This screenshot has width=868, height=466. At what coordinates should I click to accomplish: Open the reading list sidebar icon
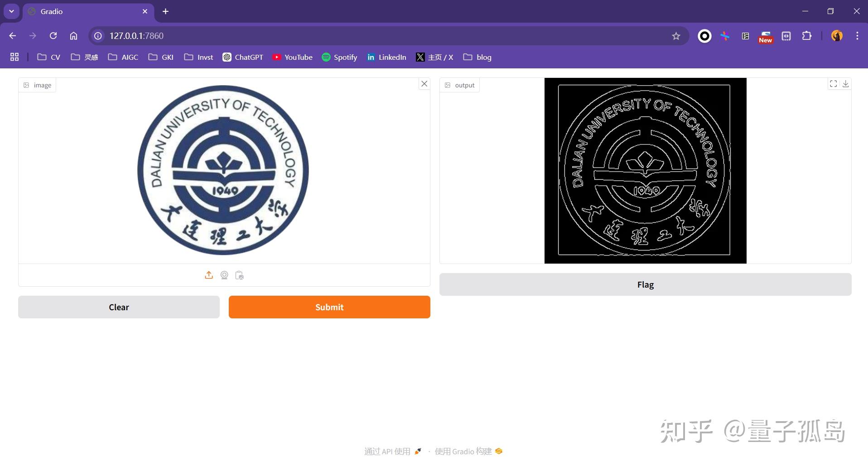pyautogui.click(x=745, y=36)
